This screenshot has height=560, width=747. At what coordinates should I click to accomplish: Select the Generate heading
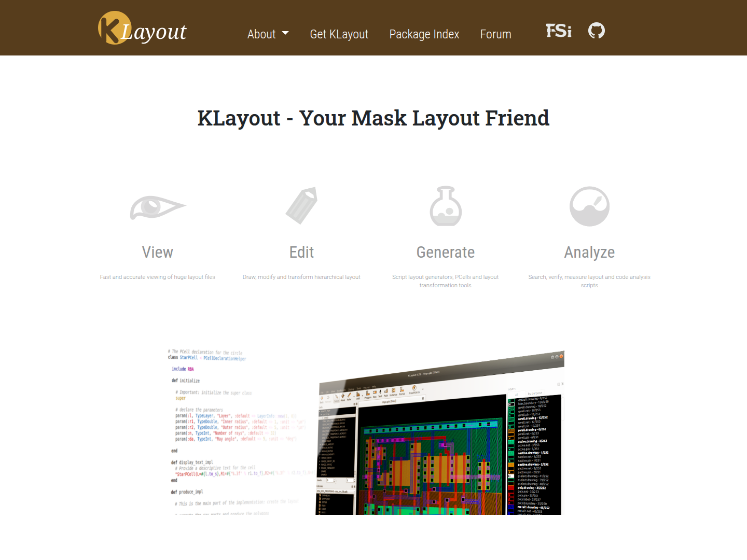(446, 253)
